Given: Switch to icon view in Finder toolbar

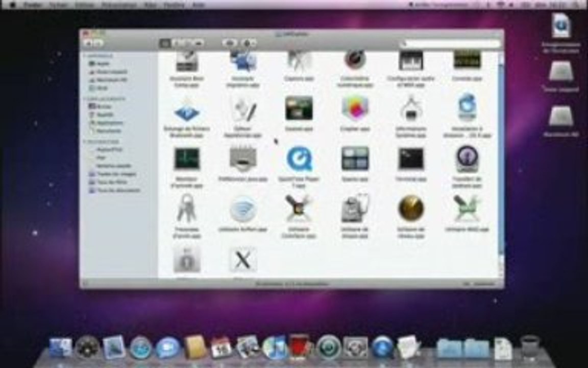Looking at the screenshot, I should pyautogui.click(x=165, y=43).
